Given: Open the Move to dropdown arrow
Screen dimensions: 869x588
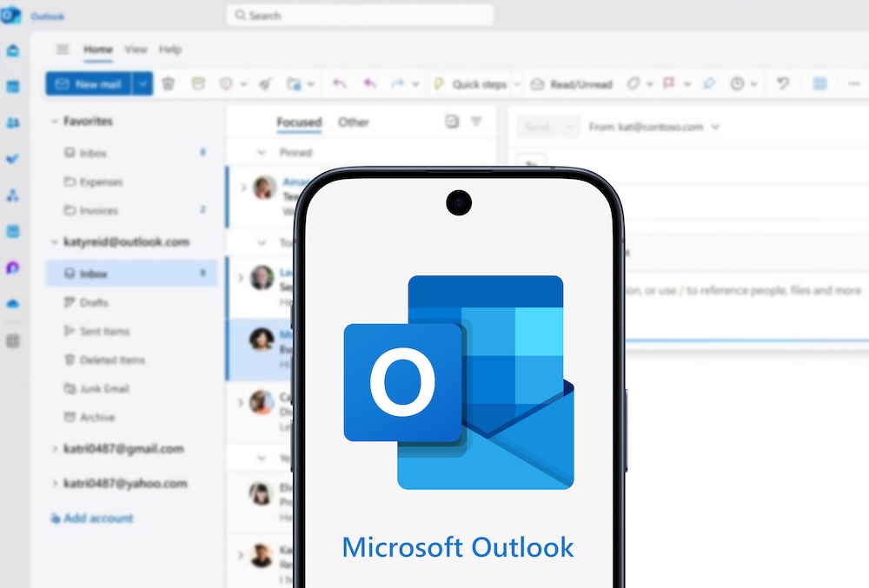Looking at the screenshot, I should point(311,84).
